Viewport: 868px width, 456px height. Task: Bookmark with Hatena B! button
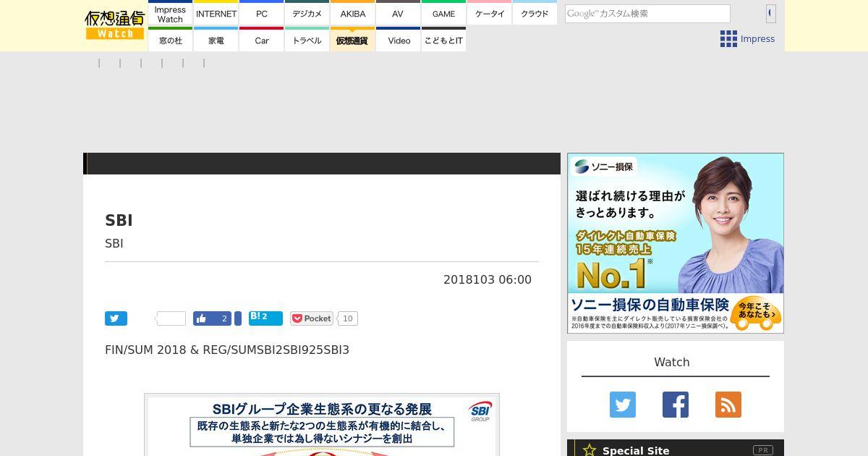pos(265,318)
